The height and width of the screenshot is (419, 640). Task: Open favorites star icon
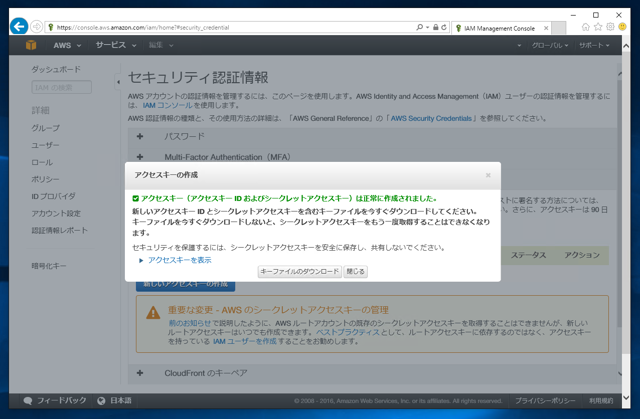tap(598, 27)
